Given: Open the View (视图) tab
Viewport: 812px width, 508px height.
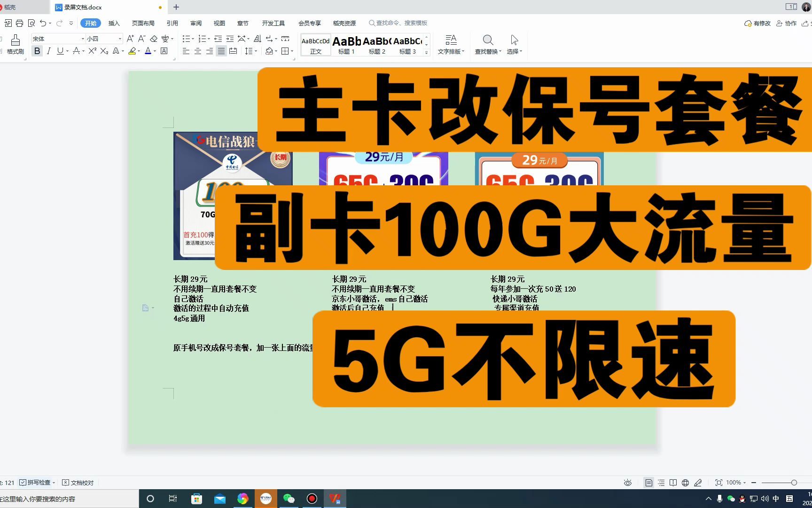Looking at the screenshot, I should click(x=219, y=23).
